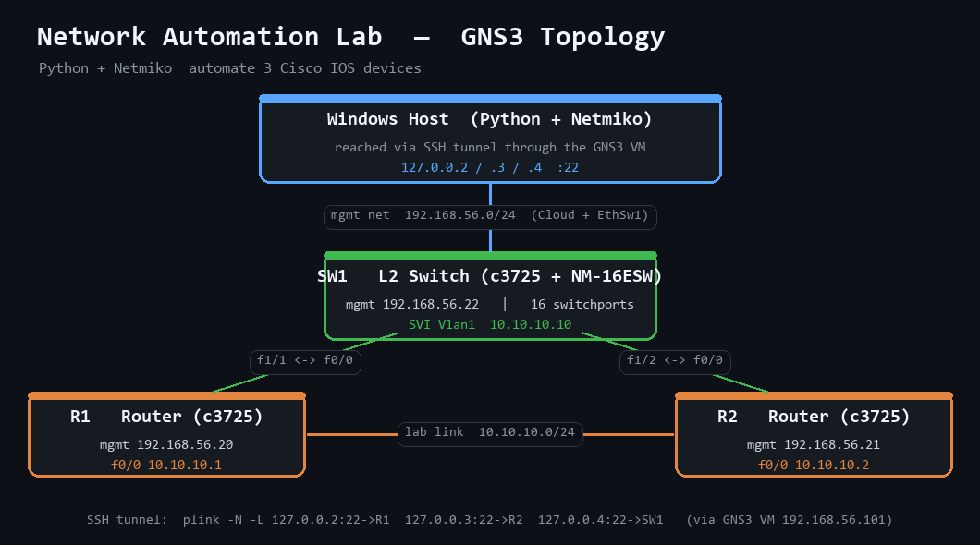The image size is (980, 545).
Task: Select the 'Windows Host (Python + Netmiko)' node heading
Action: tap(490, 119)
